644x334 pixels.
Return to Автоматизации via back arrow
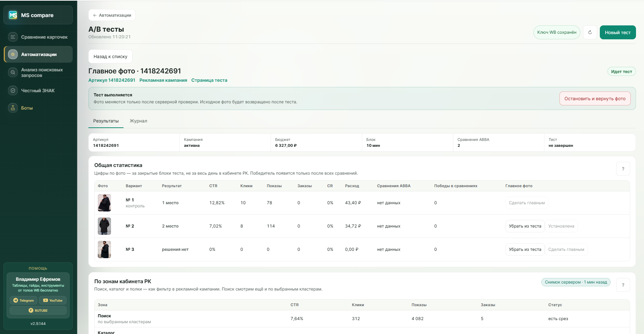coord(112,15)
